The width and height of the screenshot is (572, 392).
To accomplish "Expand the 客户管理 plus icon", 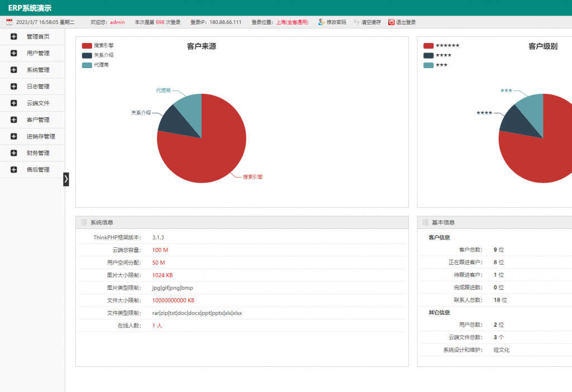I will (x=14, y=119).
